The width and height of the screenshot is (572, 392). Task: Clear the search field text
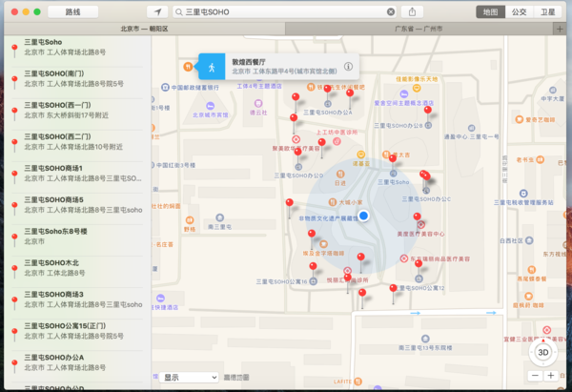click(390, 12)
